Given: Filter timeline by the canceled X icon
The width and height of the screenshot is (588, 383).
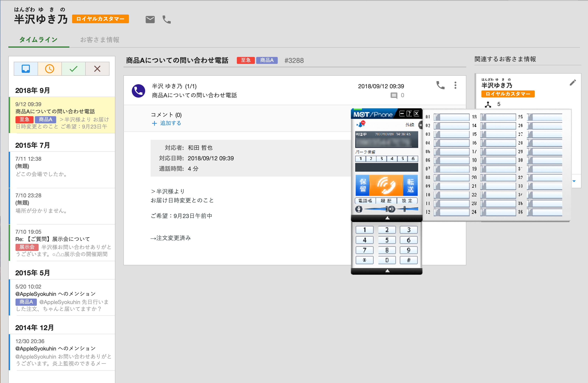Looking at the screenshot, I should coord(97,69).
